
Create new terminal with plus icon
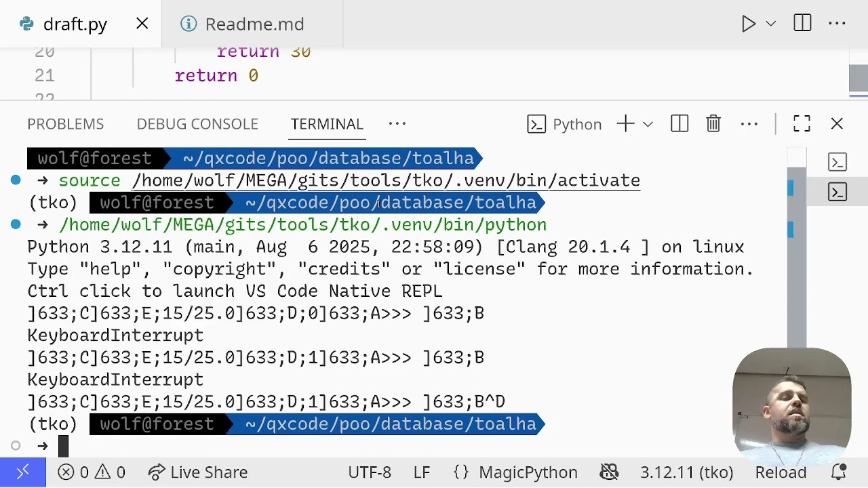pos(625,124)
